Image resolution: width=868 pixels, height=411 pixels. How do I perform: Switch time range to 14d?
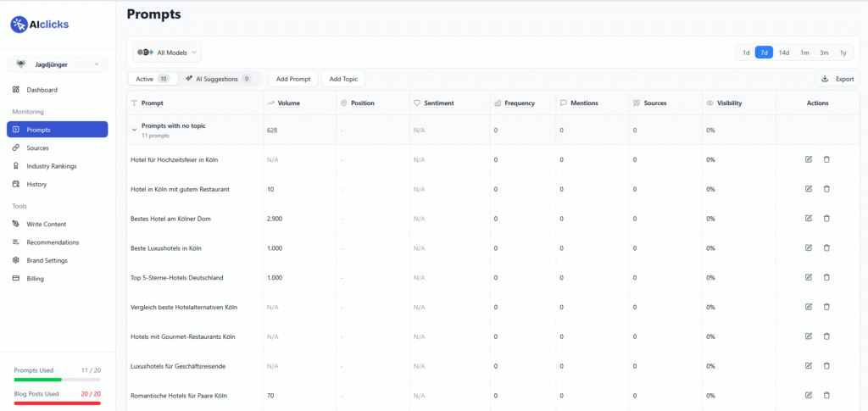pos(784,53)
